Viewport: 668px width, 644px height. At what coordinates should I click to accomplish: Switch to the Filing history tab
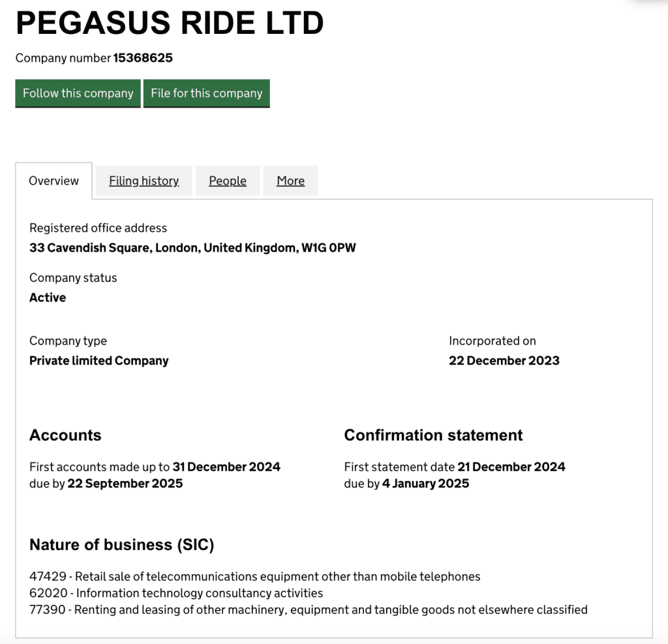pos(144,181)
